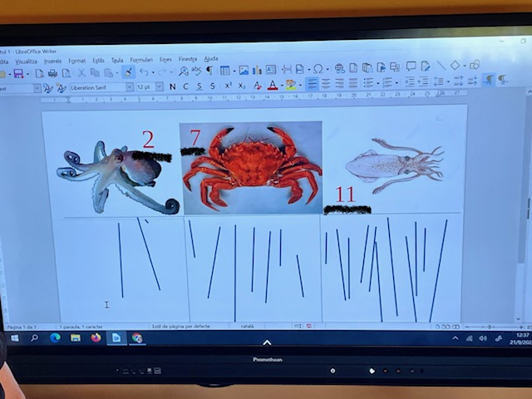The height and width of the screenshot is (399, 532).
Task: Open the Insert Table dropdown arrow
Action: coord(234,71)
